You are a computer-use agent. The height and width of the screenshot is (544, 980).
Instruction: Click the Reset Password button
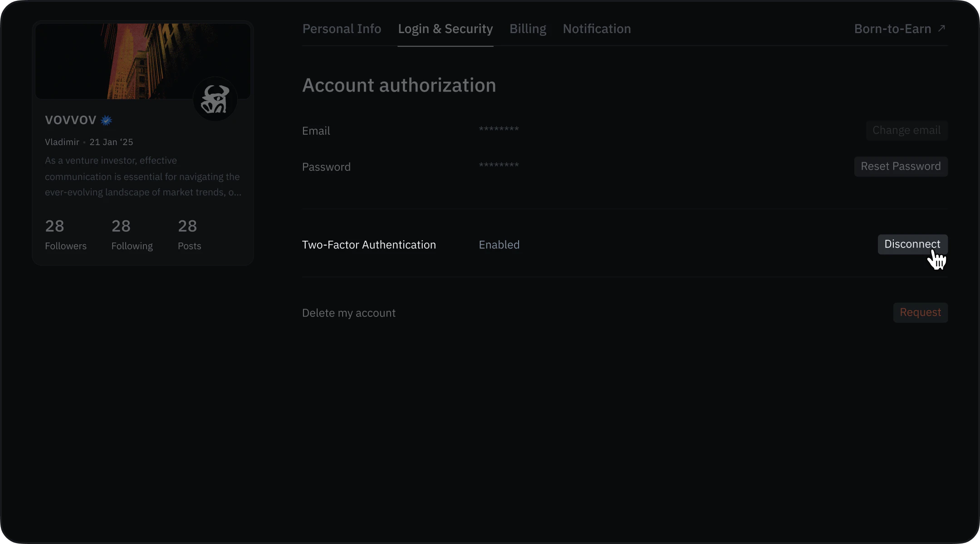click(x=901, y=166)
